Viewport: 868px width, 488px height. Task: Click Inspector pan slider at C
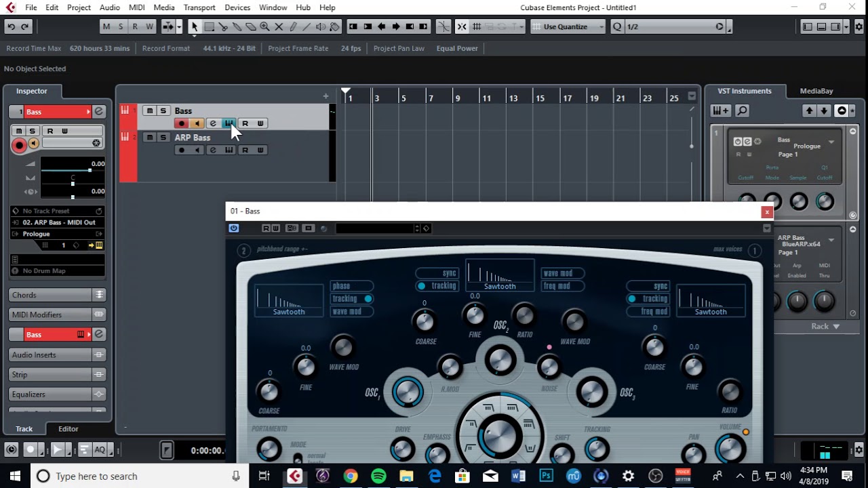pyautogui.click(x=73, y=183)
